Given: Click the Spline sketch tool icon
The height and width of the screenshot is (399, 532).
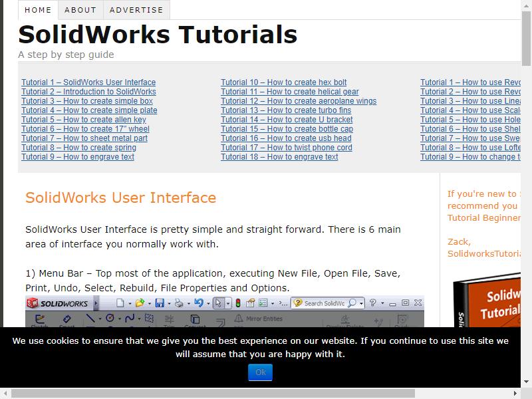Looking at the screenshot, I should [129, 319].
